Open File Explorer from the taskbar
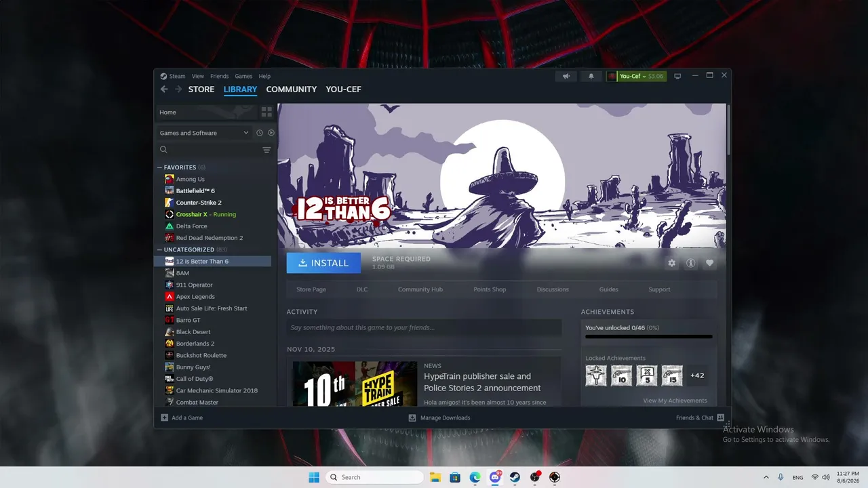 [435, 477]
